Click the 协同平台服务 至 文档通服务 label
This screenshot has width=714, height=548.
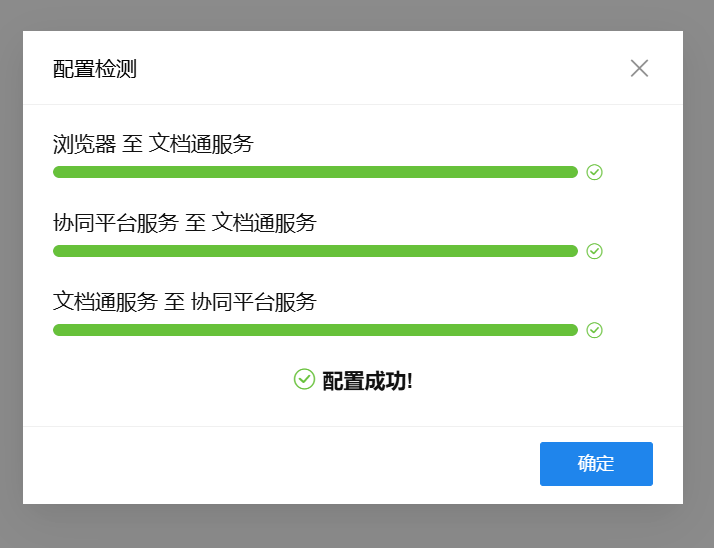(x=184, y=223)
